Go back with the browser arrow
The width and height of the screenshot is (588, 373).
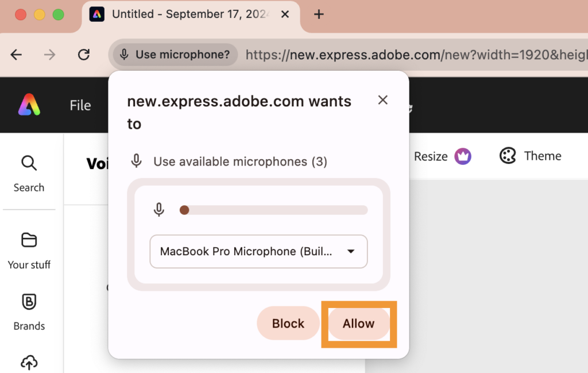point(16,55)
